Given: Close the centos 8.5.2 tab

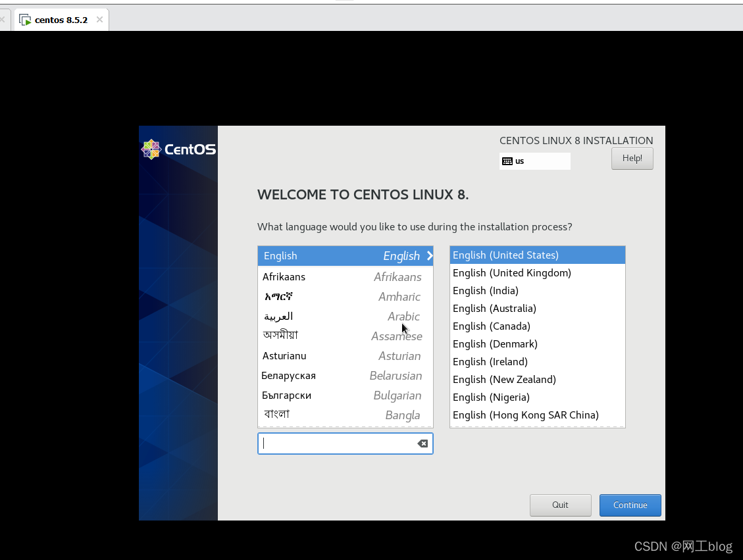Looking at the screenshot, I should point(99,20).
